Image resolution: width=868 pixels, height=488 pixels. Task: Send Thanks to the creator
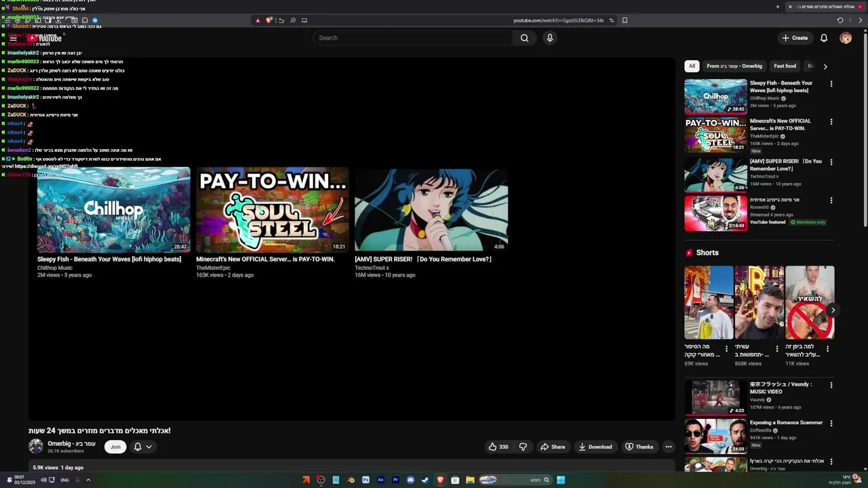tap(639, 447)
